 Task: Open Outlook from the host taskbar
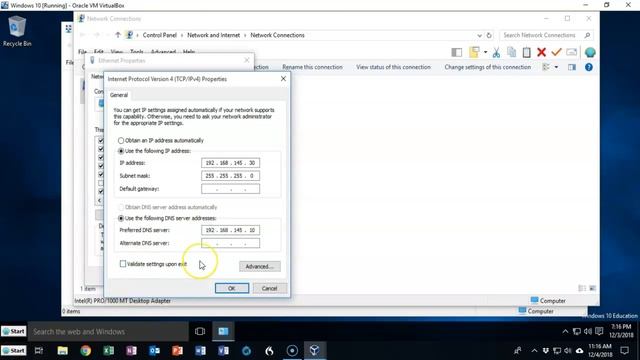tap(154, 351)
